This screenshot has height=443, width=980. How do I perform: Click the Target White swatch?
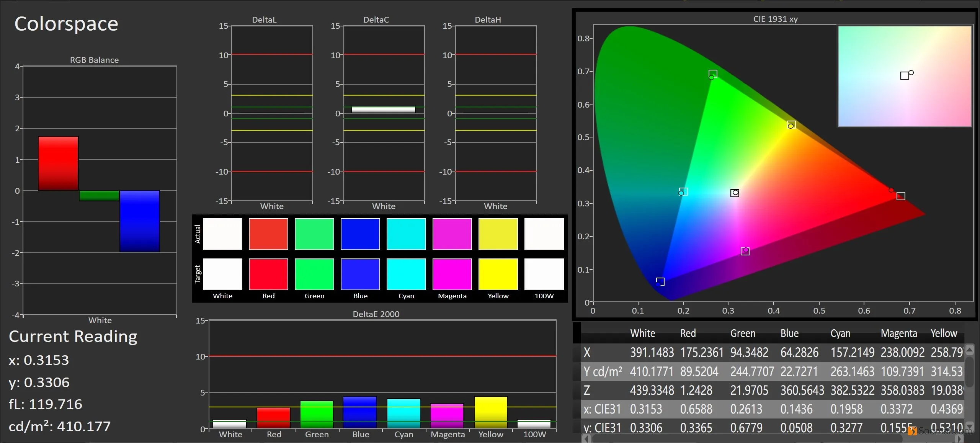pos(222,274)
